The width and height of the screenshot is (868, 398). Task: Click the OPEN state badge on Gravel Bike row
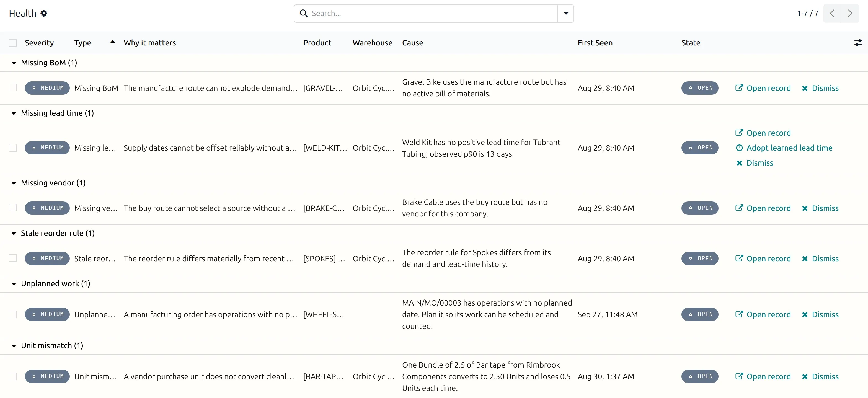click(700, 88)
